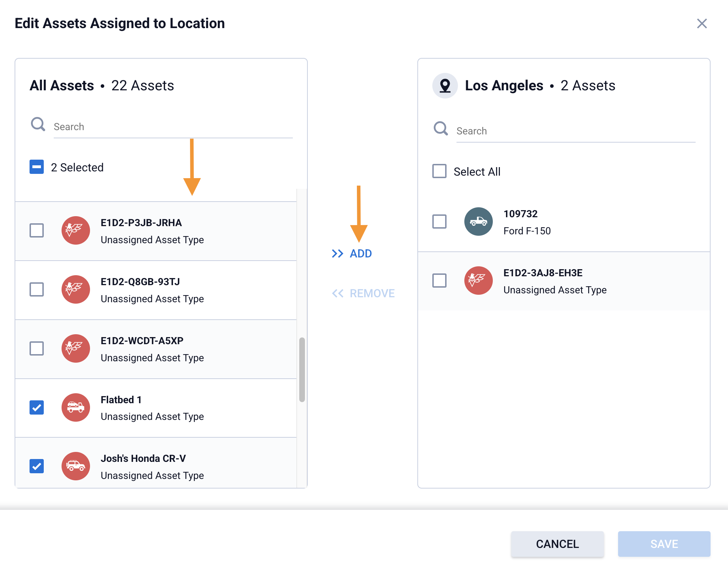Click the Los Angeles search magnifier icon

(441, 128)
